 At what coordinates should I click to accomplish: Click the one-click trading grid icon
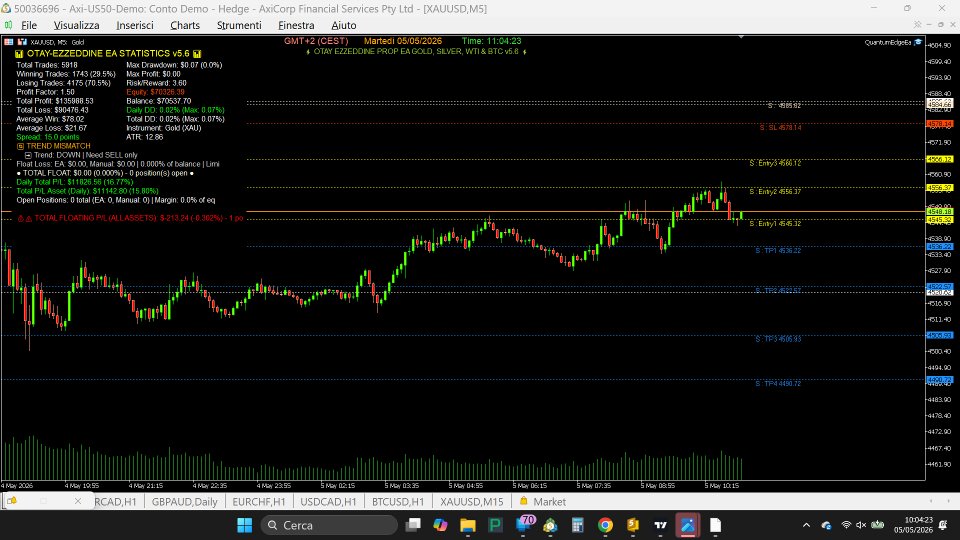pos(9,42)
